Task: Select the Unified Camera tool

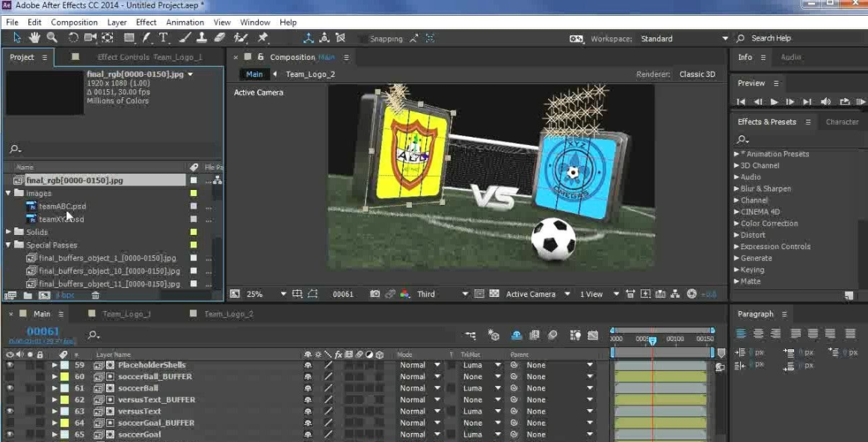Action: pyautogui.click(x=90, y=37)
